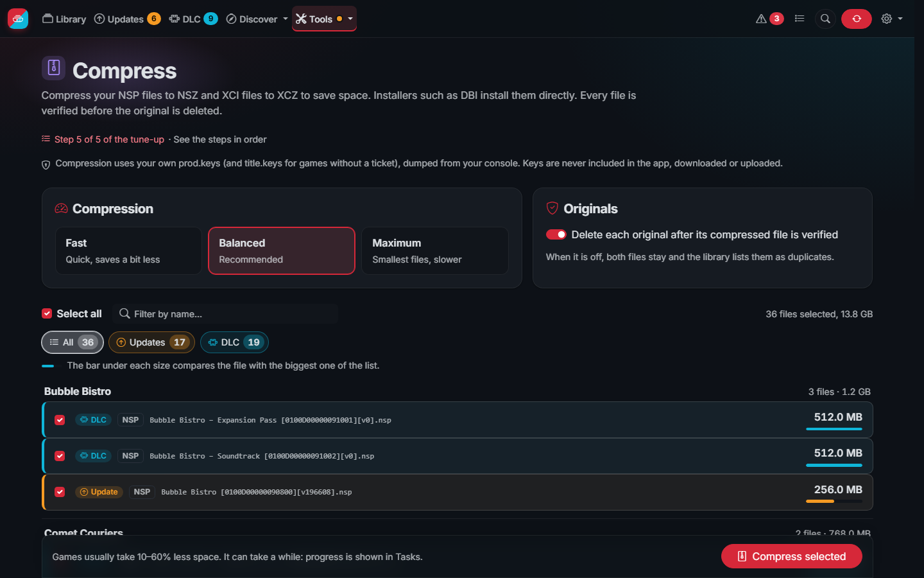Viewport: 924px width, 578px height.
Task: Click the 36 files selected, 13.8 GB text
Action: pyautogui.click(x=819, y=314)
